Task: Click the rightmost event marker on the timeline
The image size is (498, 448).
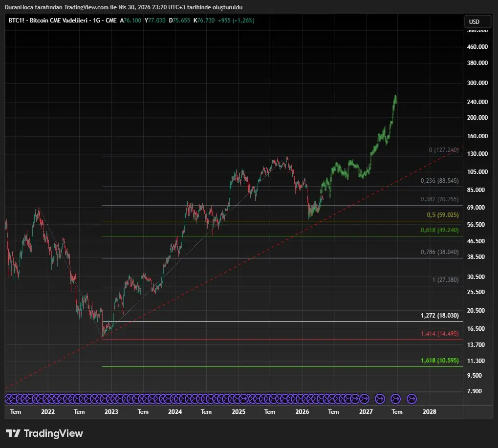Action: [411, 399]
